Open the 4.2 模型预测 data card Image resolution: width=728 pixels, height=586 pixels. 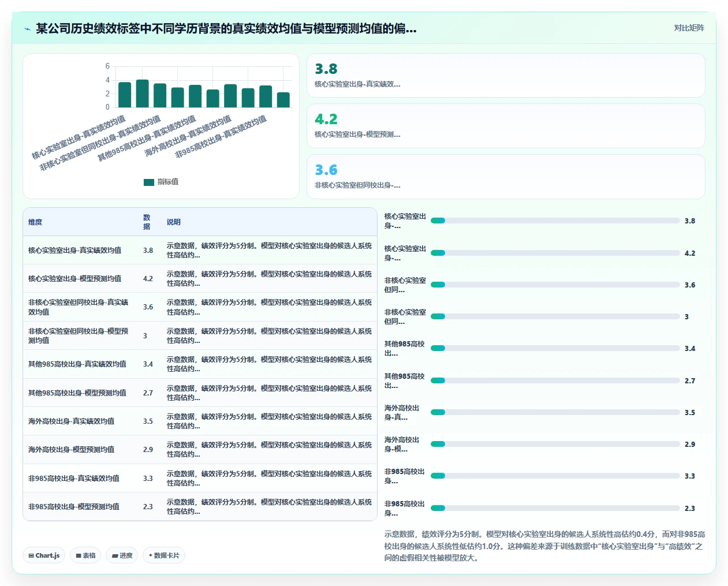[x=506, y=126]
